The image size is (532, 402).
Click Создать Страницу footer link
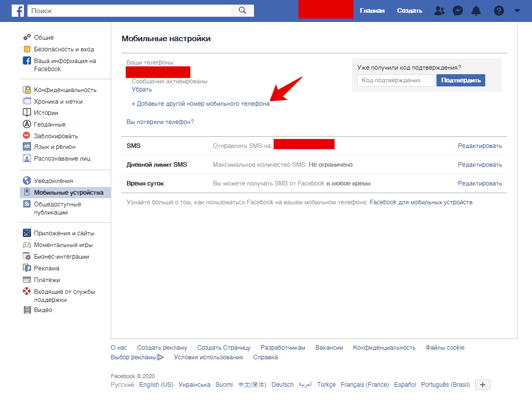pos(224,348)
